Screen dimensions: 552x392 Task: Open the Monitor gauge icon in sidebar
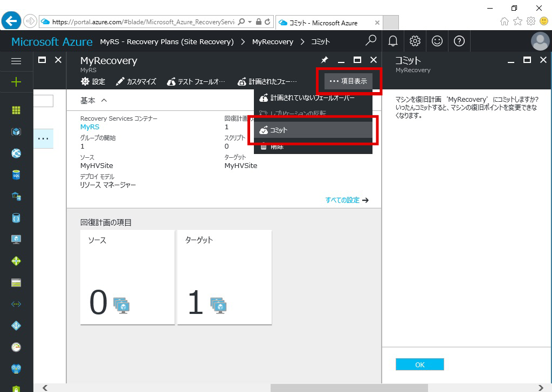[x=16, y=347]
